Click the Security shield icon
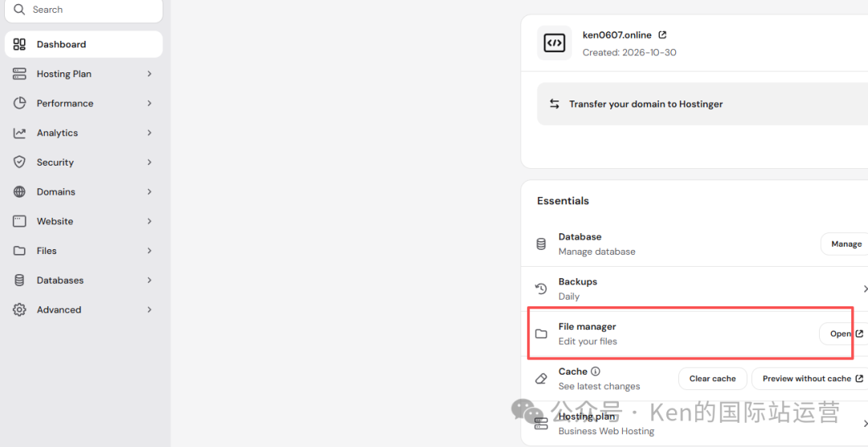This screenshot has width=868, height=447. point(19,162)
